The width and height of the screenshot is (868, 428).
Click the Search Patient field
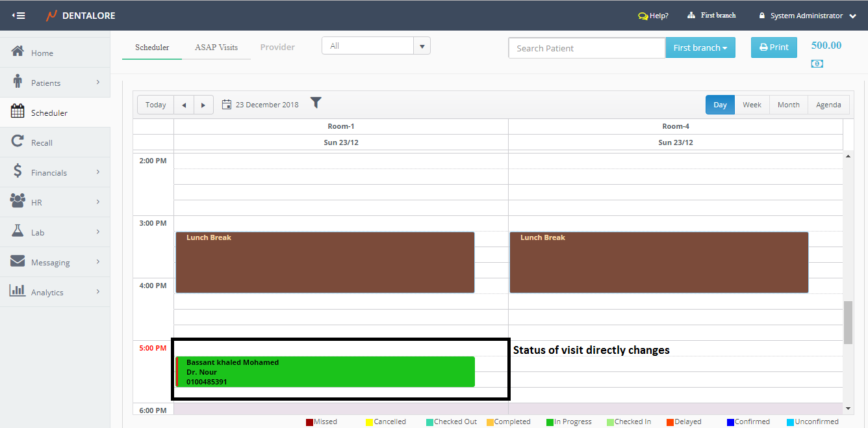(x=586, y=48)
